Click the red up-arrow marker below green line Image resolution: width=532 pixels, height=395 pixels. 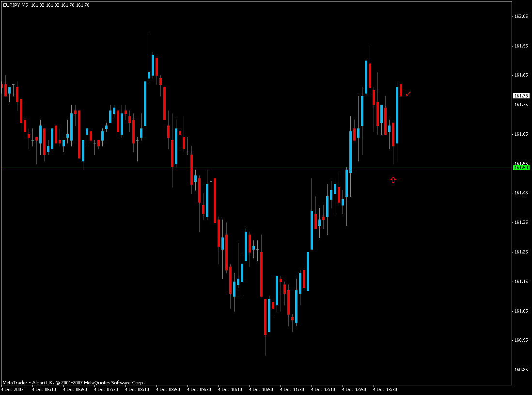(393, 180)
